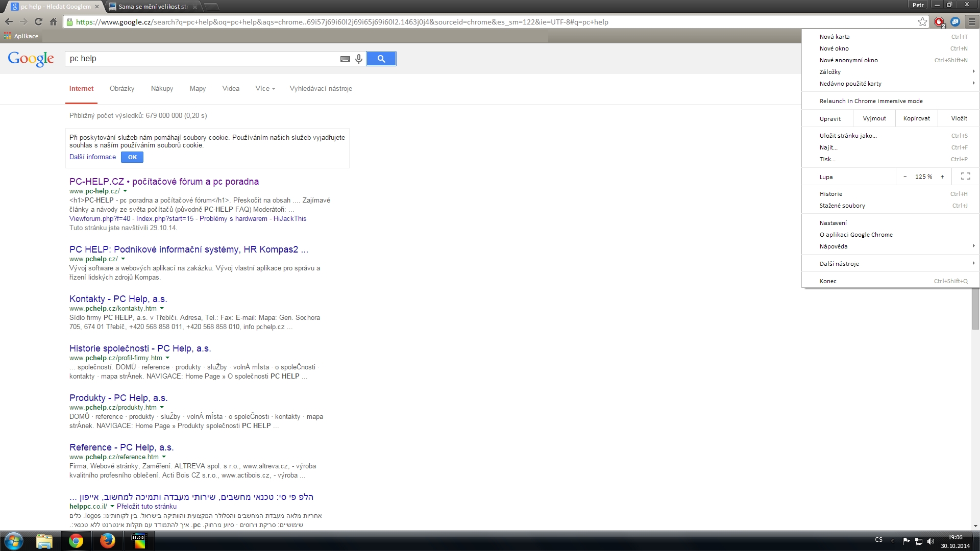Open the www.pc-help.cz result options arrow
This screenshot has height=551, width=980.
(x=125, y=191)
